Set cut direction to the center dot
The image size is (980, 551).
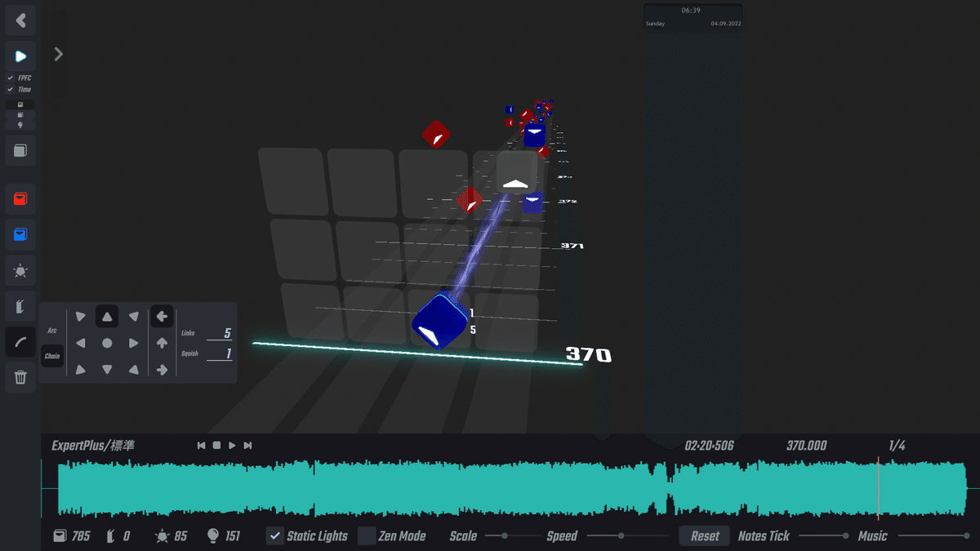click(107, 344)
